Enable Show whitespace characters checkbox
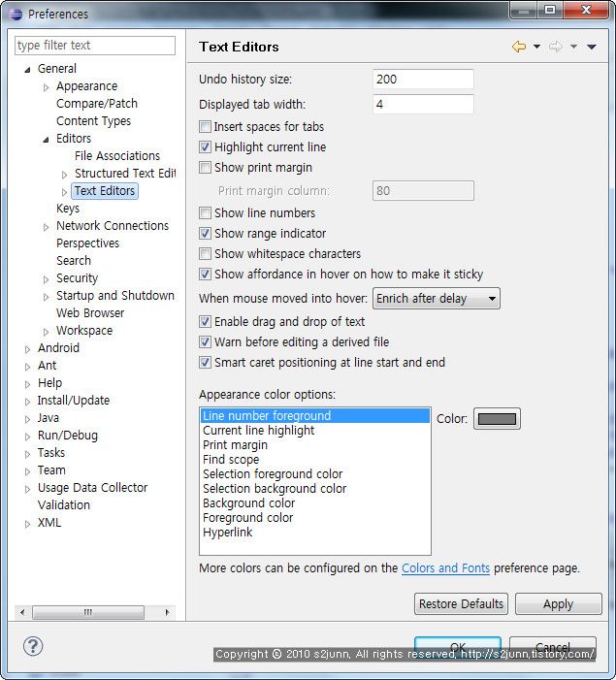 tap(205, 254)
